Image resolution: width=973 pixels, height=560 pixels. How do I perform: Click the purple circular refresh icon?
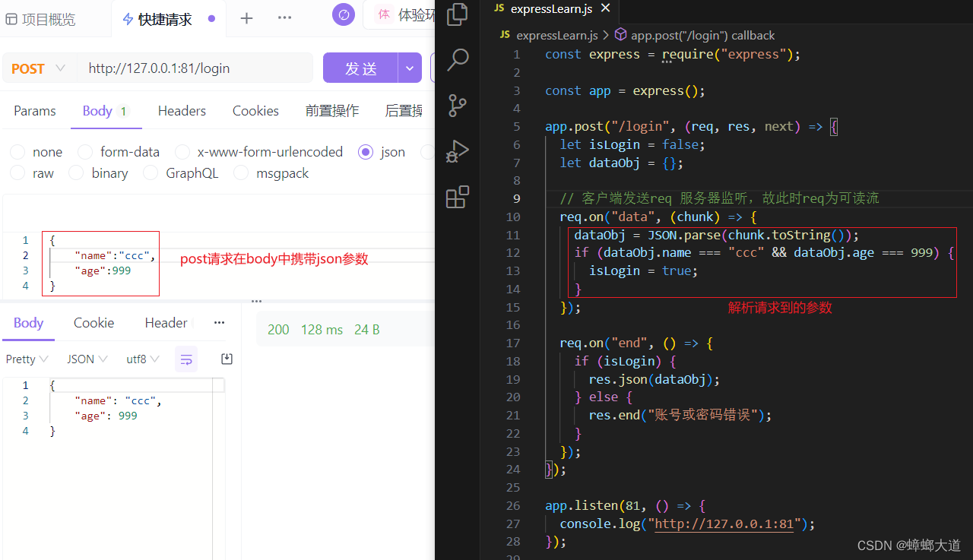(344, 14)
